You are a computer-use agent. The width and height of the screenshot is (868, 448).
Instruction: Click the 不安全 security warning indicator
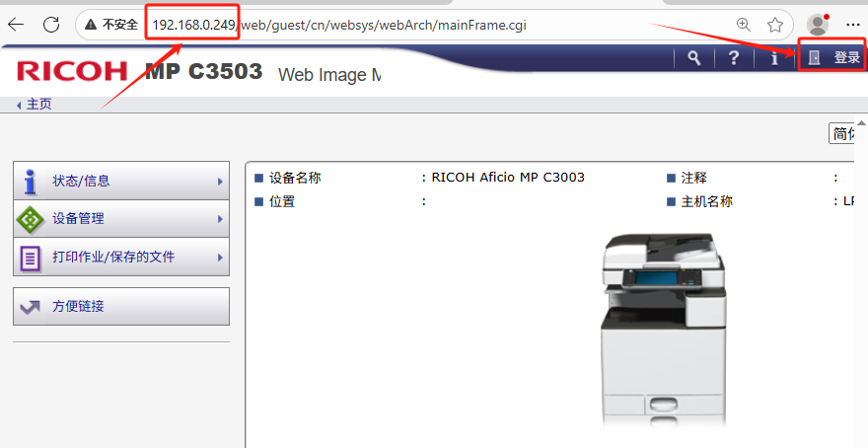coord(110,24)
